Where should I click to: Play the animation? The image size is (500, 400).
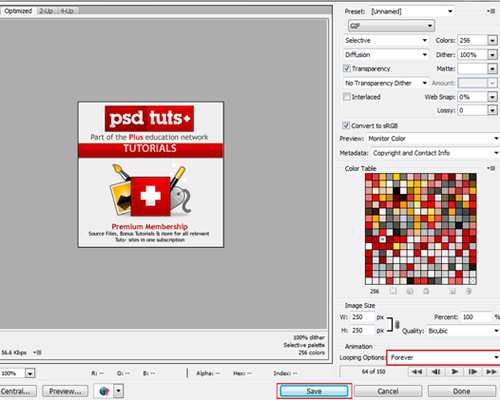point(454,372)
